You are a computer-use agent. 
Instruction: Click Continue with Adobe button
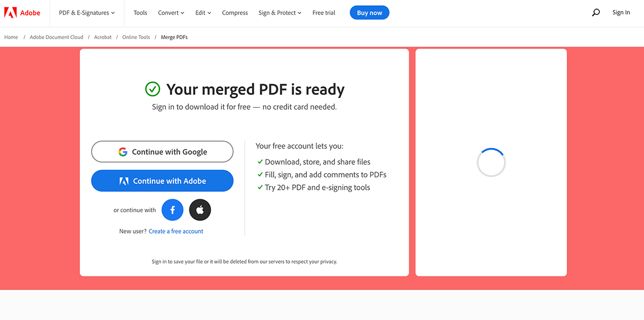tap(162, 181)
